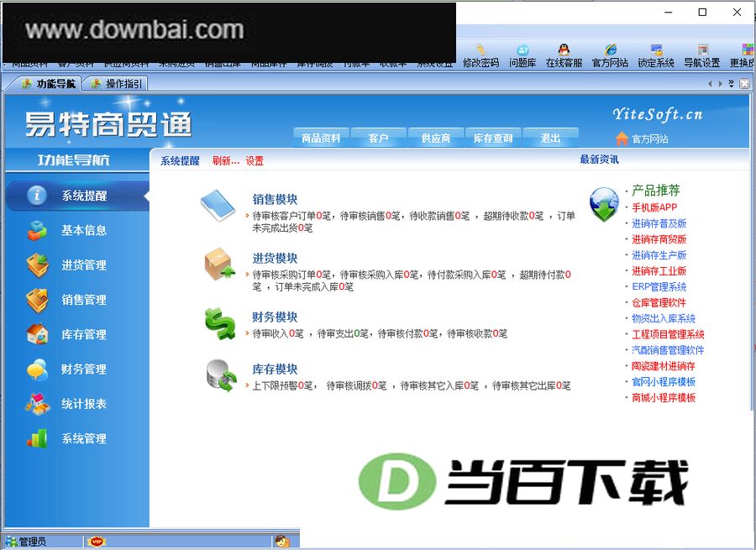This screenshot has width=756, height=550.
Task: Click the globe download icon beside 产品推荐
Action: tap(604, 204)
